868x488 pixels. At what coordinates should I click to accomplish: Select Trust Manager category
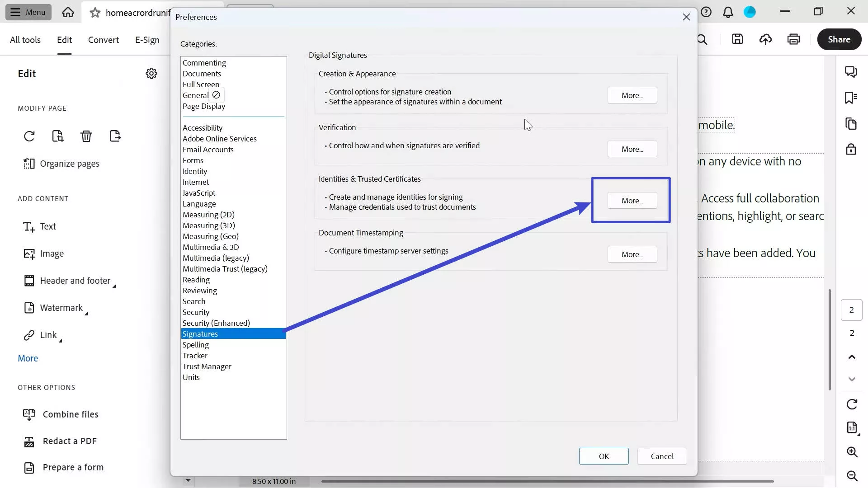[x=207, y=366]
